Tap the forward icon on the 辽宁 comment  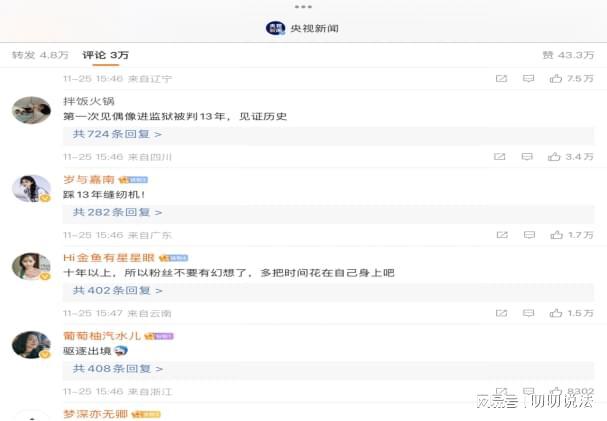(501, 79)
